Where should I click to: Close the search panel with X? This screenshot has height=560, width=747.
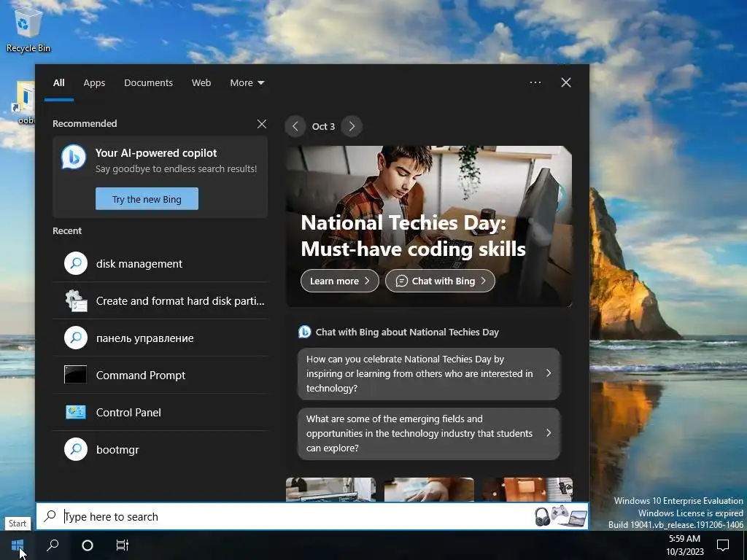(566, 82)
